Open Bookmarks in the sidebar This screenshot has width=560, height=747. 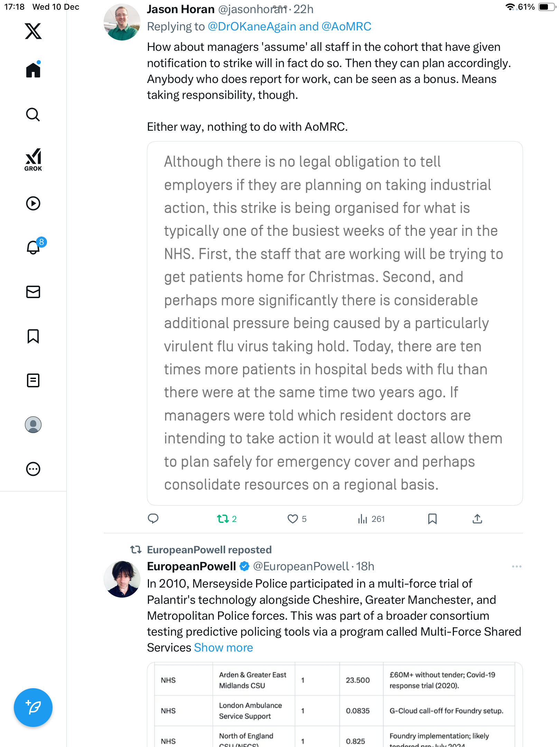[x=33, y=336]
